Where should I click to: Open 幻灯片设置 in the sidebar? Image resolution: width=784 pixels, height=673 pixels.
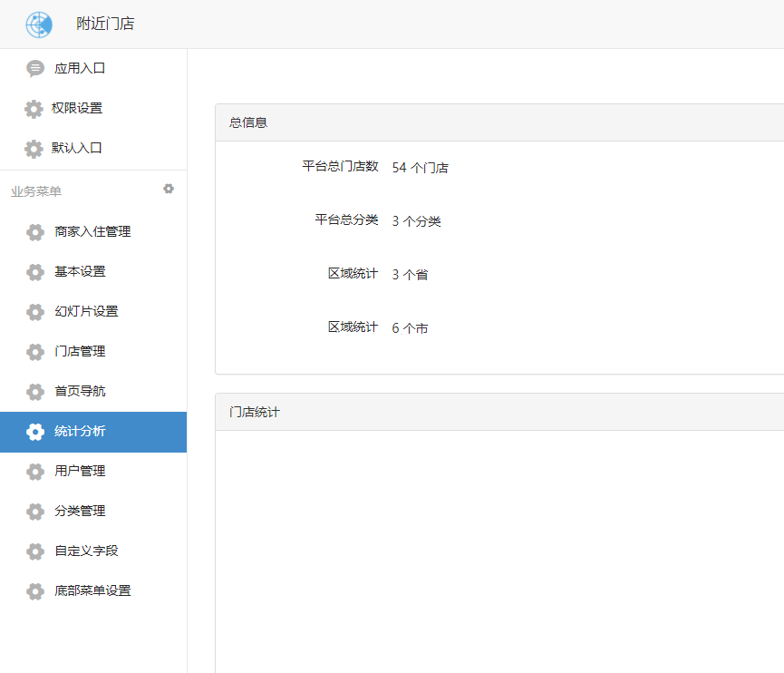click(x=86, y=312)
